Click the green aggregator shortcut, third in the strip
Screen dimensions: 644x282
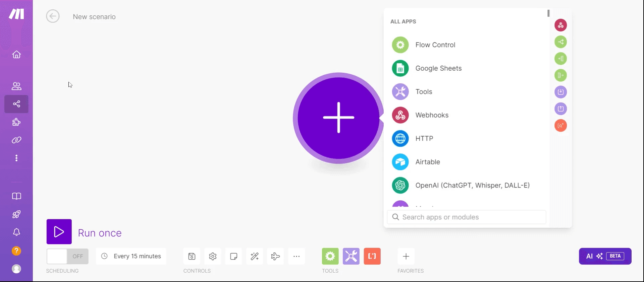point(560,59)
